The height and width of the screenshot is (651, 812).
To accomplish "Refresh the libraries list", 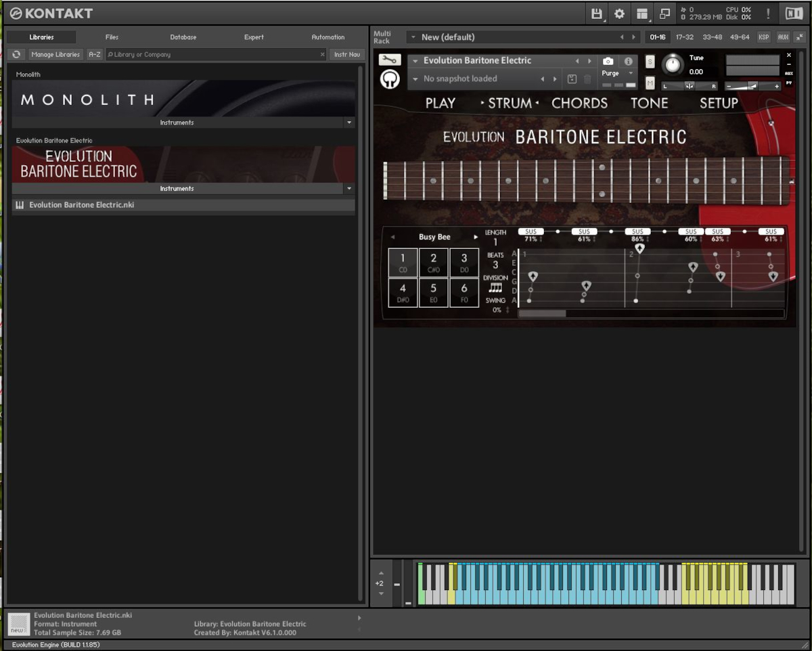I will click(17, 54).
